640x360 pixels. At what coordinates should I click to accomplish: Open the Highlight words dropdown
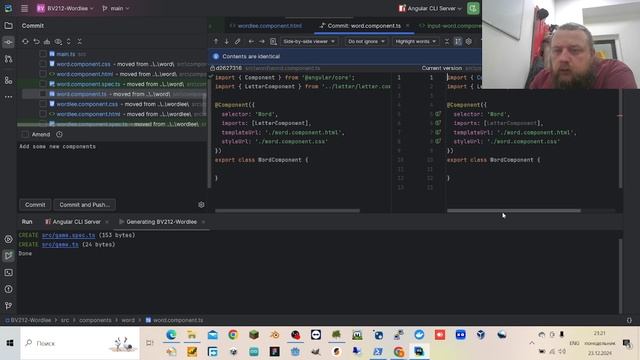[415, 41]
